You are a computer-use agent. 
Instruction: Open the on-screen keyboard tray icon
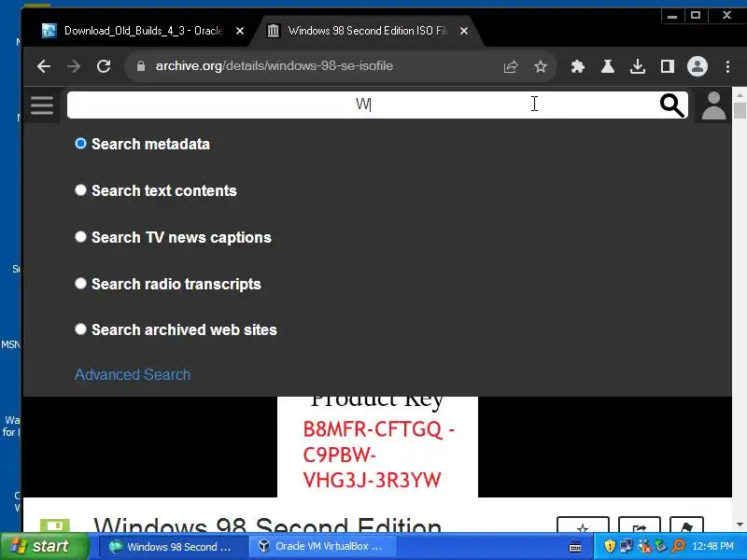coord(575,547)
